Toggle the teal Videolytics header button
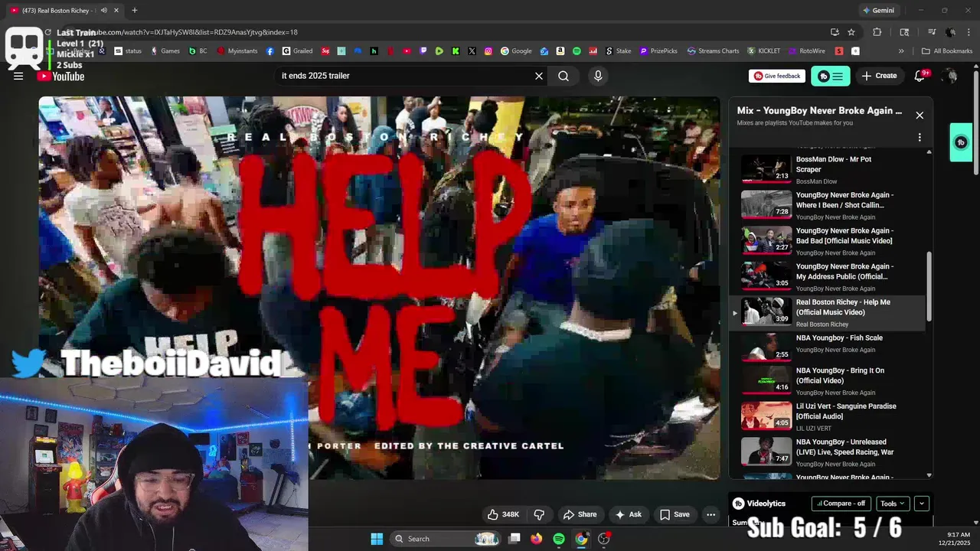 831,76
